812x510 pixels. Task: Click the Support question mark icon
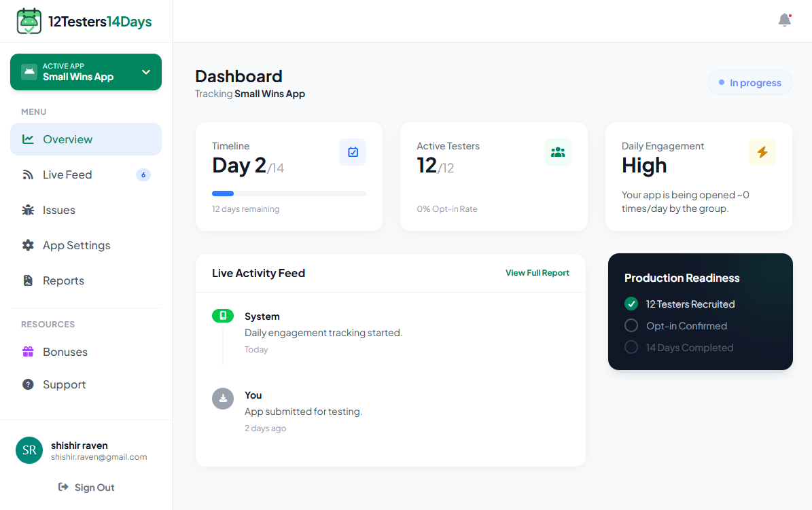[x=28, y=384]
